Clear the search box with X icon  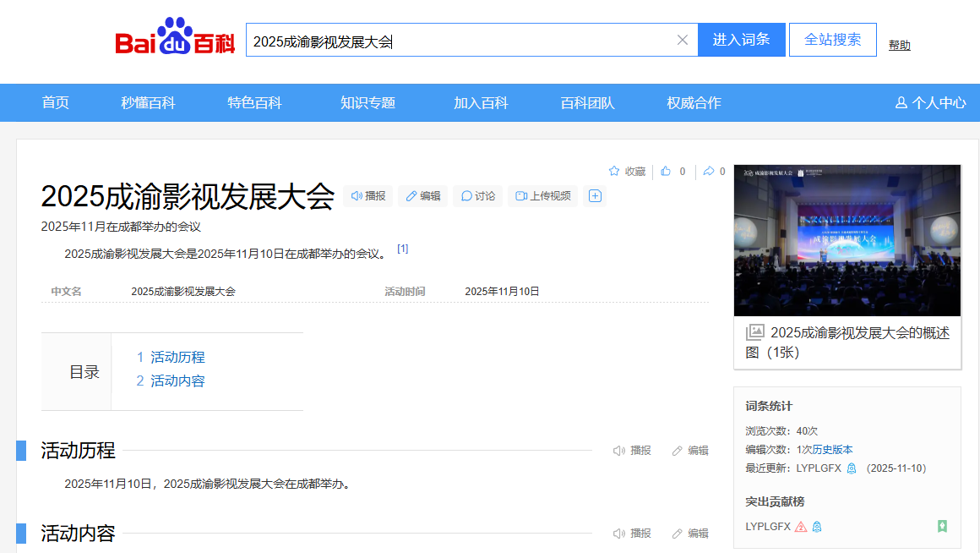683,40
